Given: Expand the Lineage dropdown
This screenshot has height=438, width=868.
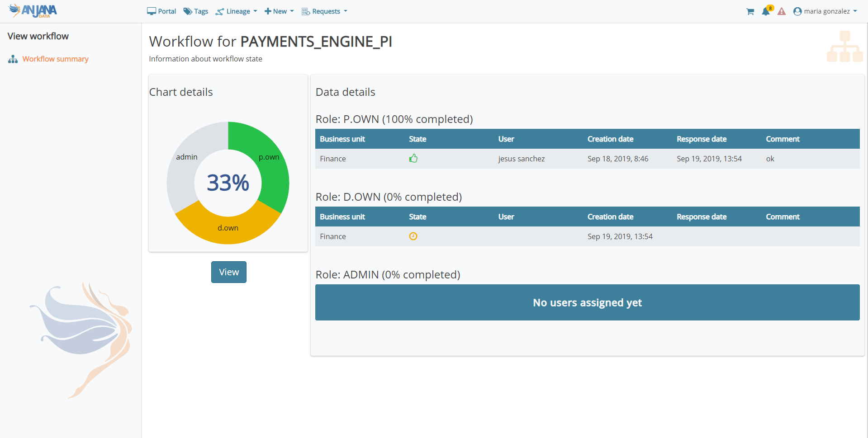Looking at the screenshot, I should pyautogui.click(x=237, y=11).
